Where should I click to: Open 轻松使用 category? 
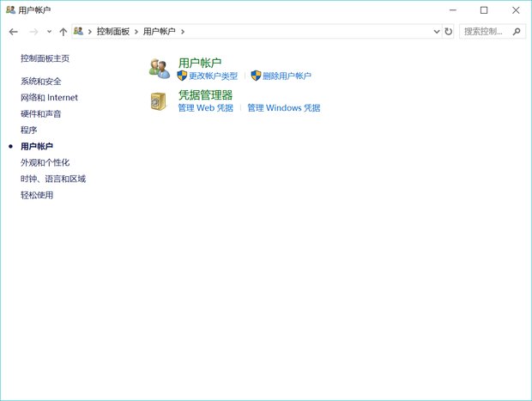[x=37, y=195]
